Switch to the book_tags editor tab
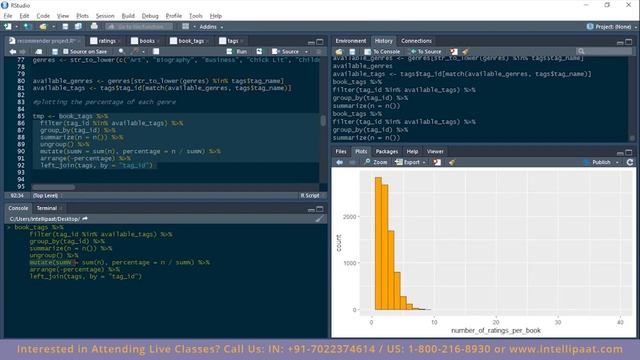 (x=190, y=41)
